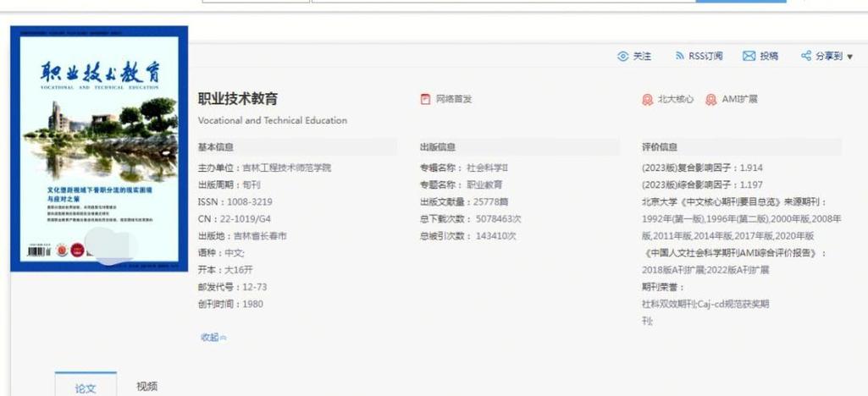Click the English title Vocational and Technical Education
Screen dimensions: 868x396
point(273,120)
